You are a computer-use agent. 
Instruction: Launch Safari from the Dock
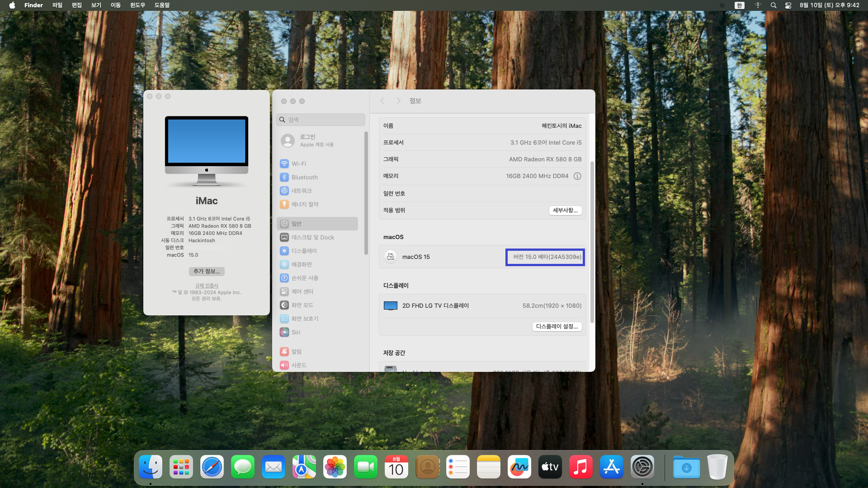(x=212, y=467)
